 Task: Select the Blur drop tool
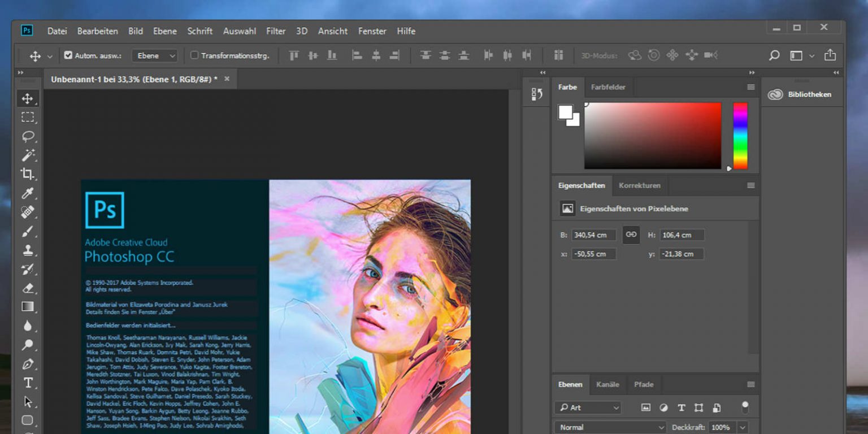click(x=27, y=326)
